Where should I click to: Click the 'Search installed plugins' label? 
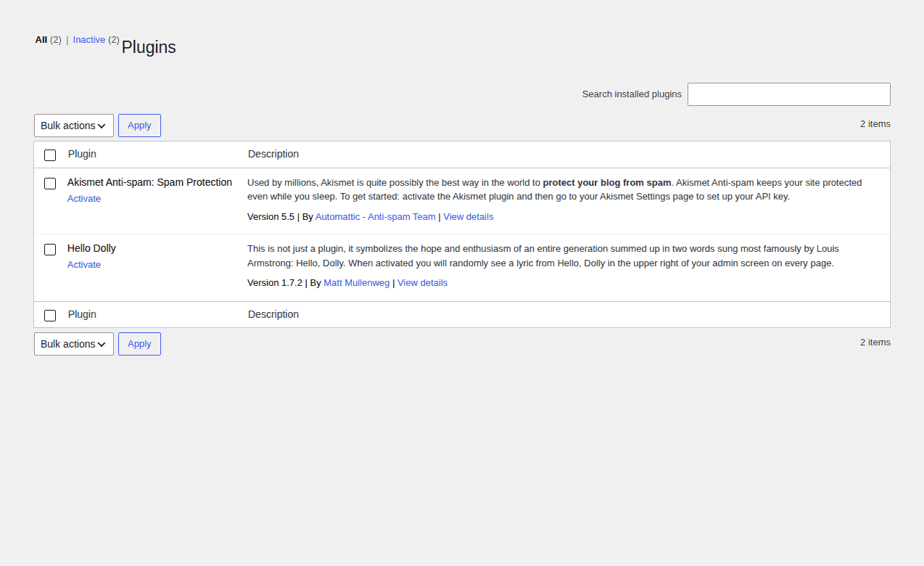click(632, 94)
